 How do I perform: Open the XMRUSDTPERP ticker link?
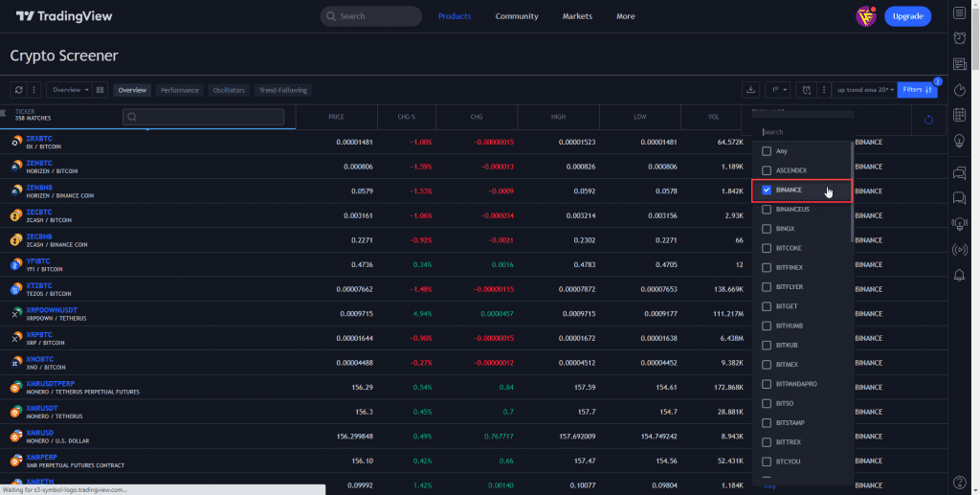50,384
